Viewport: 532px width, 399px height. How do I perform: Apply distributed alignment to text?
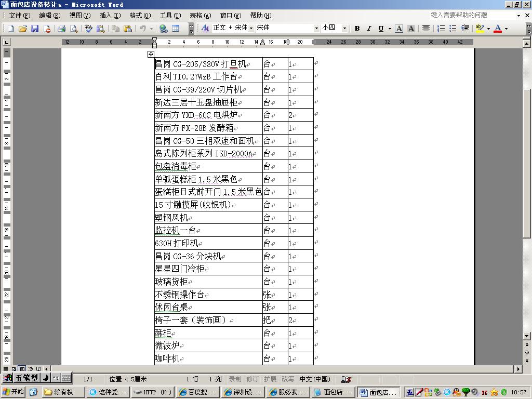tap(426, 29)
